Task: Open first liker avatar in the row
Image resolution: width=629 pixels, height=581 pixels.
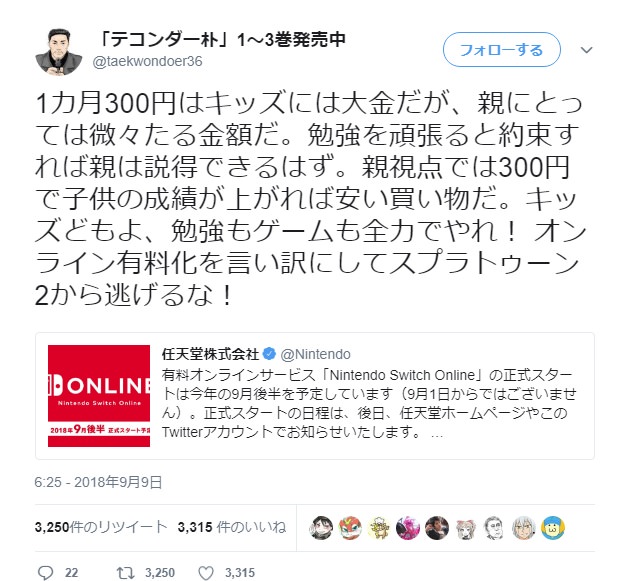Action: click(x=321, y=528)
